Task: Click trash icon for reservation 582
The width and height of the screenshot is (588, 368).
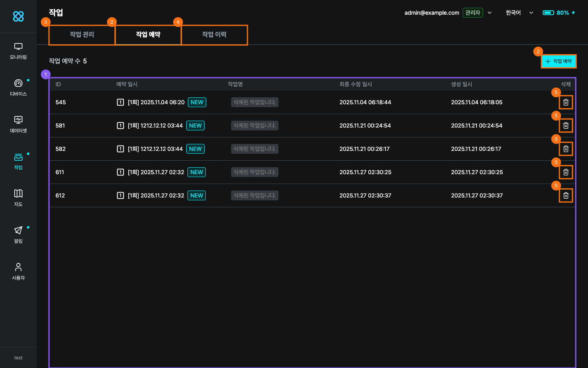Action: pos(566,149)
